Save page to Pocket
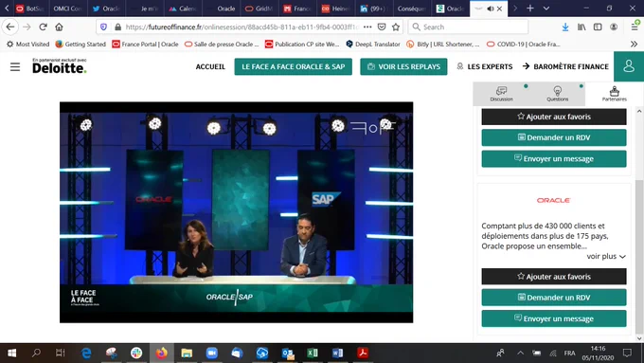 click(x=382, y=27)
